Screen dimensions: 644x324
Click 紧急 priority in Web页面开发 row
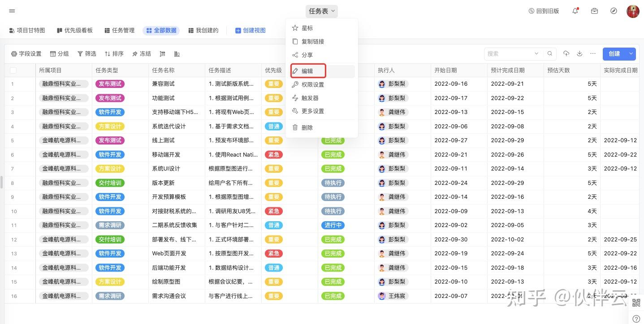coord(274,254)
